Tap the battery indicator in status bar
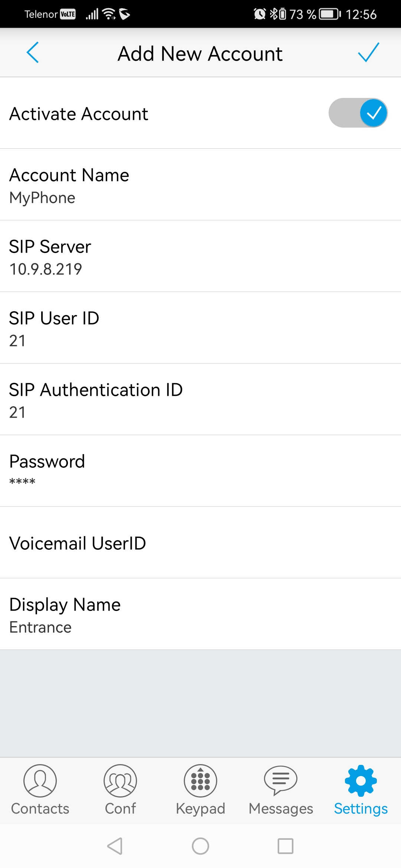The height and width of the screenshot is (868, 401). point(330,14)
